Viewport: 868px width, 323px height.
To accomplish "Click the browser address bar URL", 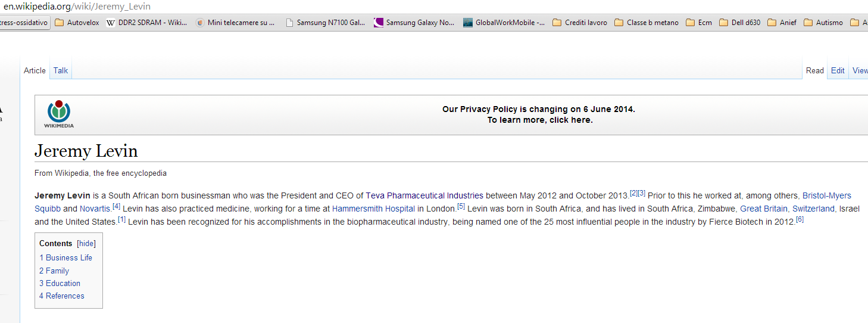I will (x=77, y=6).
